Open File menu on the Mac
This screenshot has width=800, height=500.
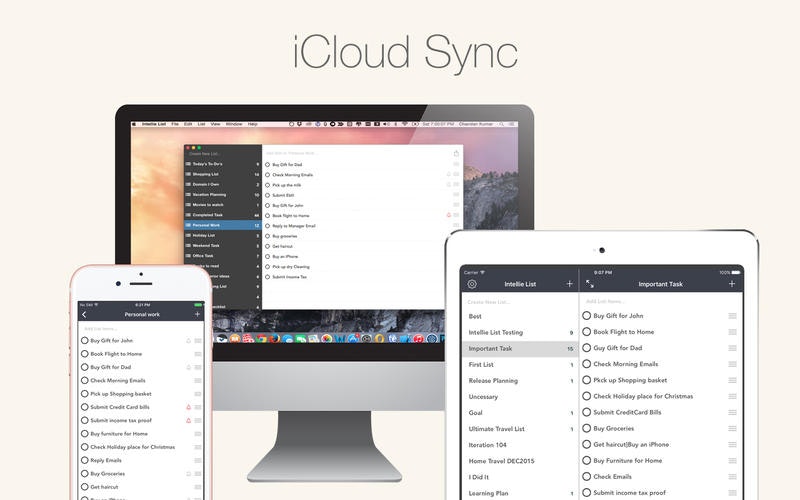coord(175,124)
